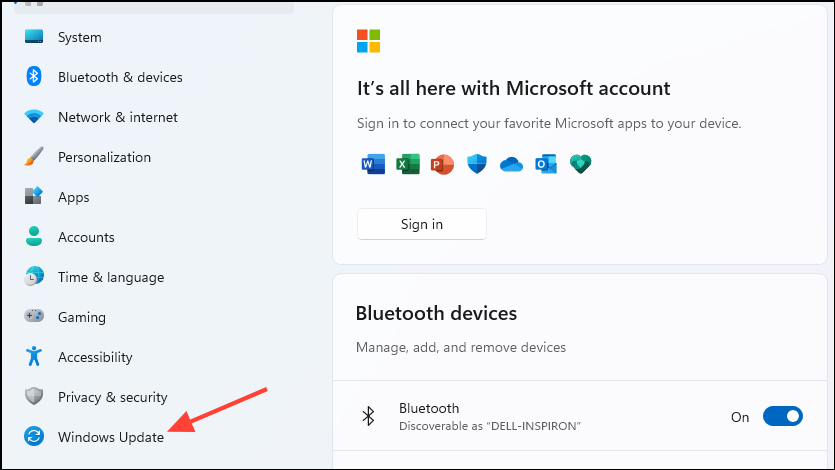Click the Microsoft four-color logo
Screen dimensions: 835x470
[369, 41]
